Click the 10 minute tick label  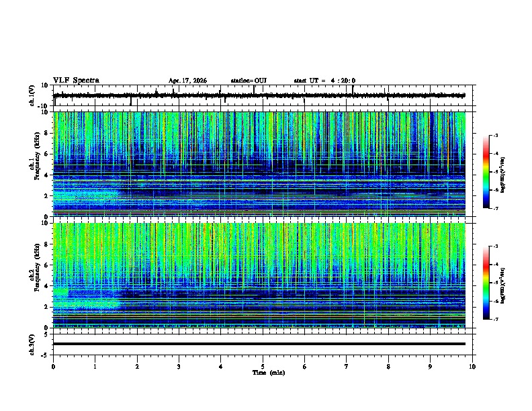(472, 367)
